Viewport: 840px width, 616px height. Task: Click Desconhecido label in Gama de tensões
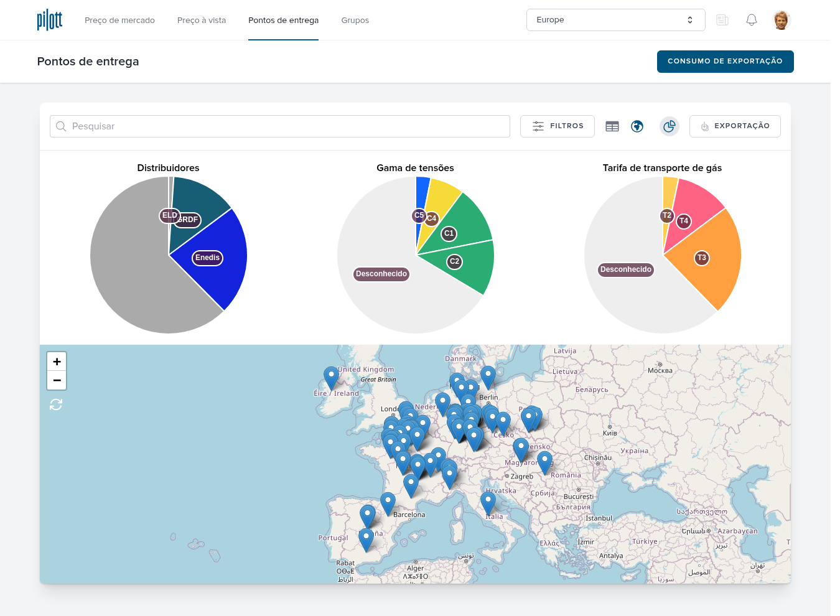[x=381, y=274]
